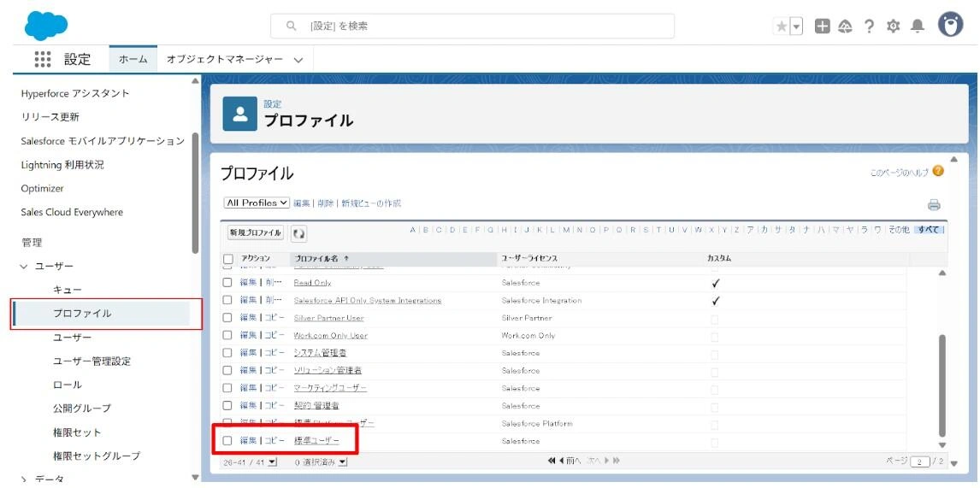Image resolution: width=980 pixels, height=488 pixels.
Task: Click the printer icon for printable view
Action: (934, 205)
